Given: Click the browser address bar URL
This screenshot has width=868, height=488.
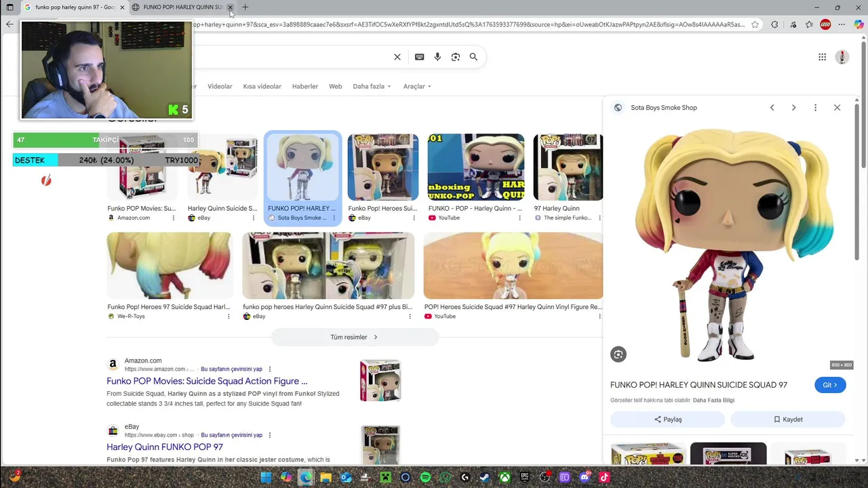Looking at the screenshot, I should [468, 24].
